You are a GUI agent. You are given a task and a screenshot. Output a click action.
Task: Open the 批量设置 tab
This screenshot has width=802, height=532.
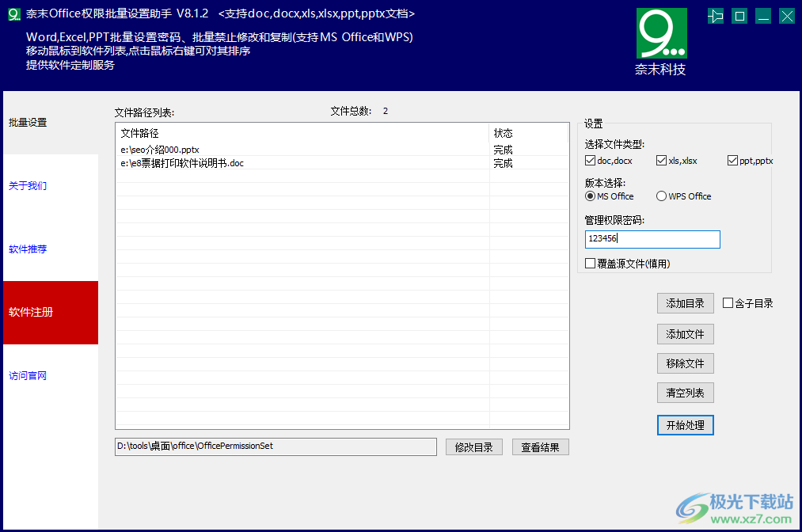(x=51, y=123)
